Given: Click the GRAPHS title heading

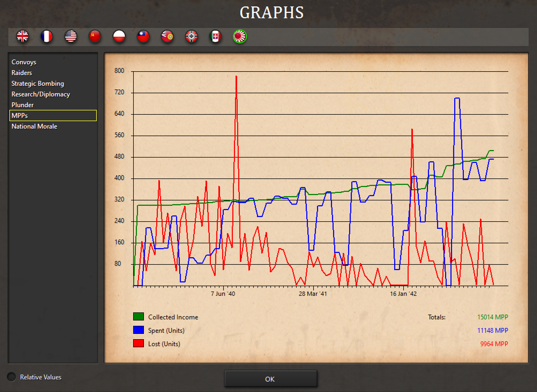Looking at the screenshot, I should pos(272,13).
